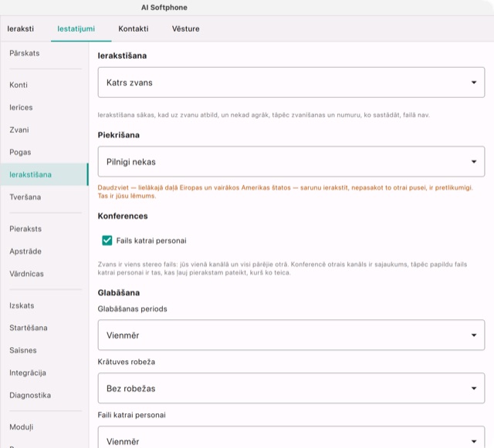Click the AI Softphone window title
Screen dimensions: 494x448
click(x=164, y=8)
